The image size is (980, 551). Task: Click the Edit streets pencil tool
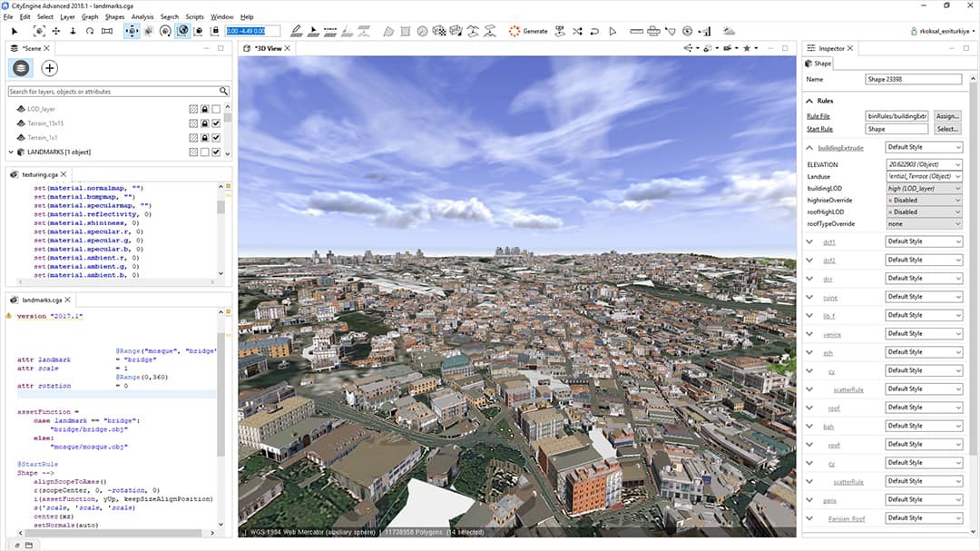(x=296, y=31)
